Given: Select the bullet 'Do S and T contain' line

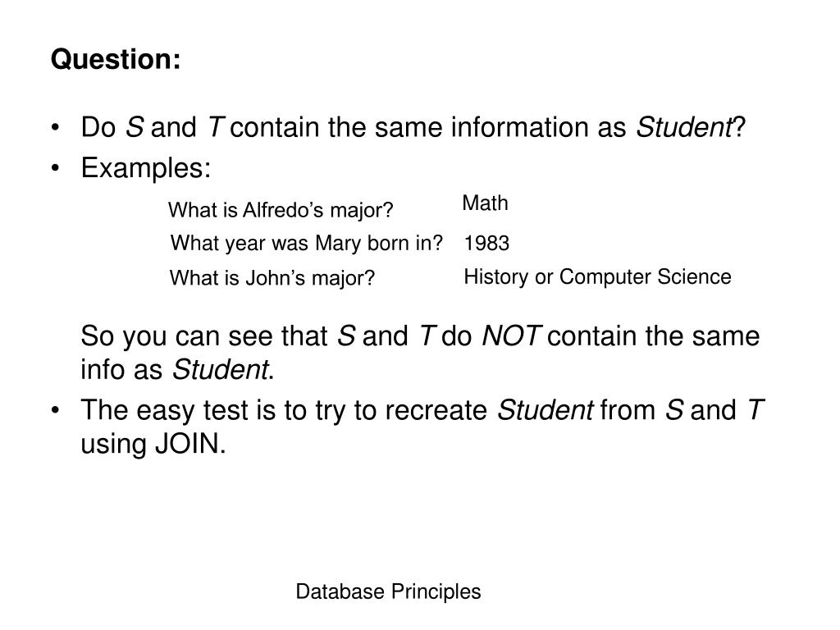Looking at the screenshot, I should point(413,127).
